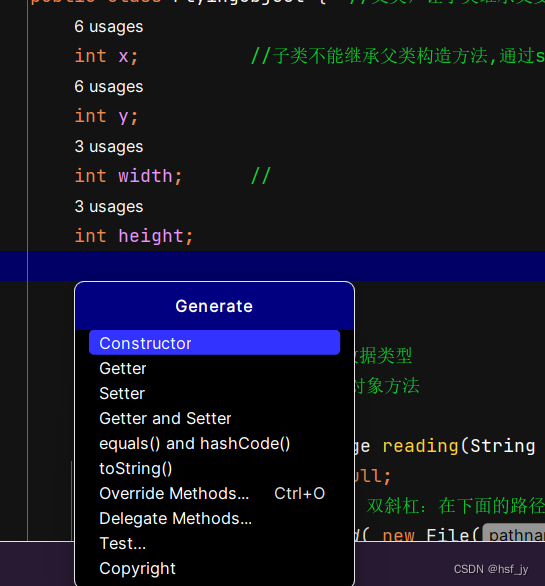Click the highlighted blank editor line

pos(272,266)
